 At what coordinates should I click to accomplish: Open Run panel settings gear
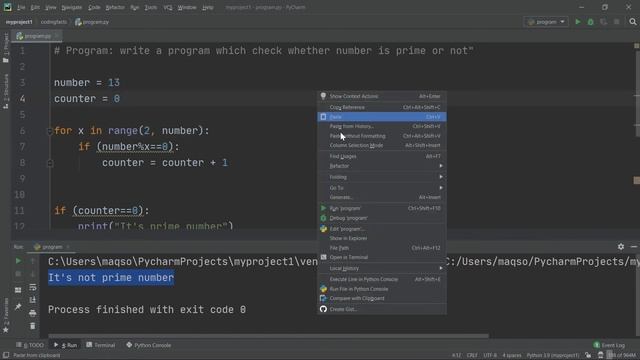coord(621,247)
